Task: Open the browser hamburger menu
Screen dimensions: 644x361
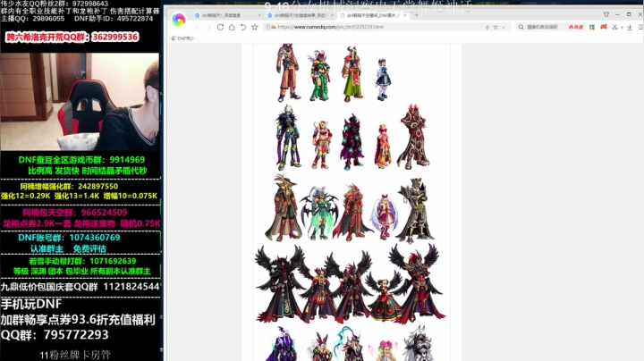Action: click(x=640, y=27)
